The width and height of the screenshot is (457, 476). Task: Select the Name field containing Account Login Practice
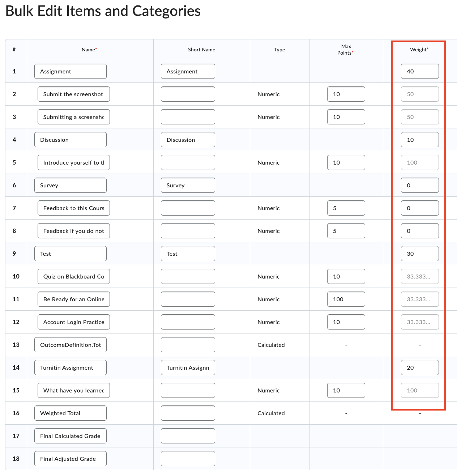click(x=73, y=322)
